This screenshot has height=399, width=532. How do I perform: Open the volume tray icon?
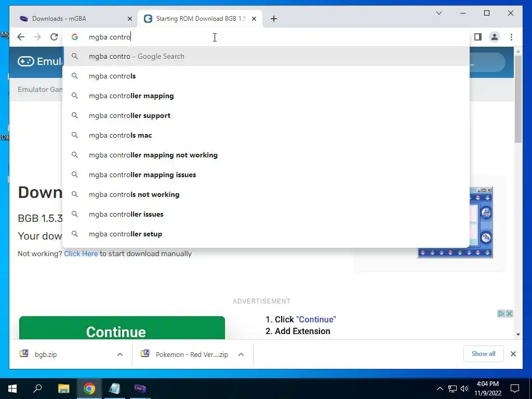[464, 389]
